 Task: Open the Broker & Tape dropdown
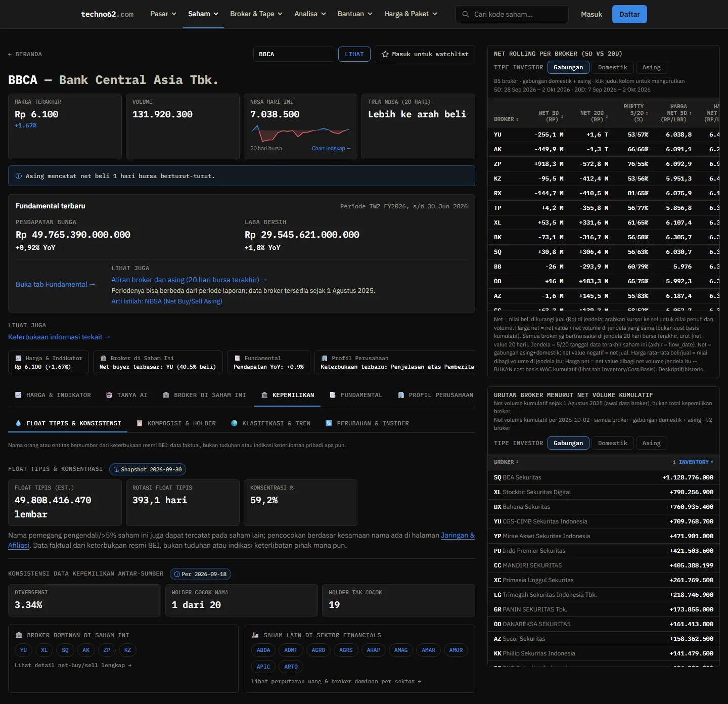[x=256, y=14]
